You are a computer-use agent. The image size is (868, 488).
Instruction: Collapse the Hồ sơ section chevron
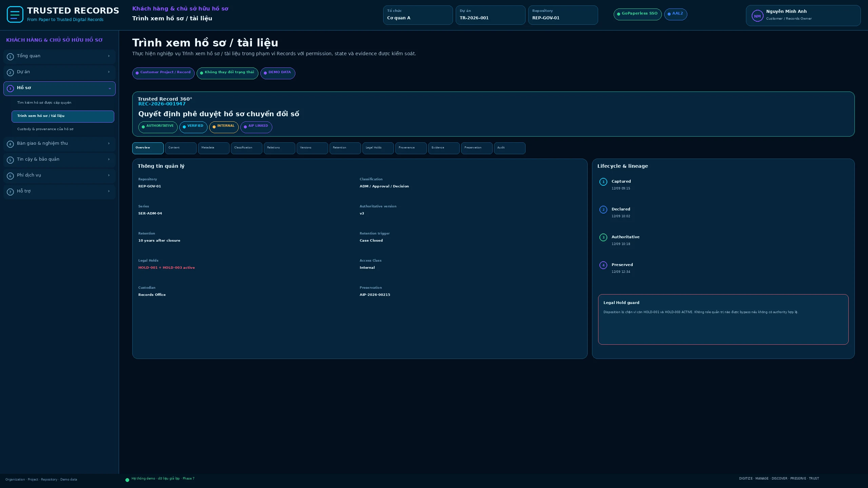(x=110, y=88)
